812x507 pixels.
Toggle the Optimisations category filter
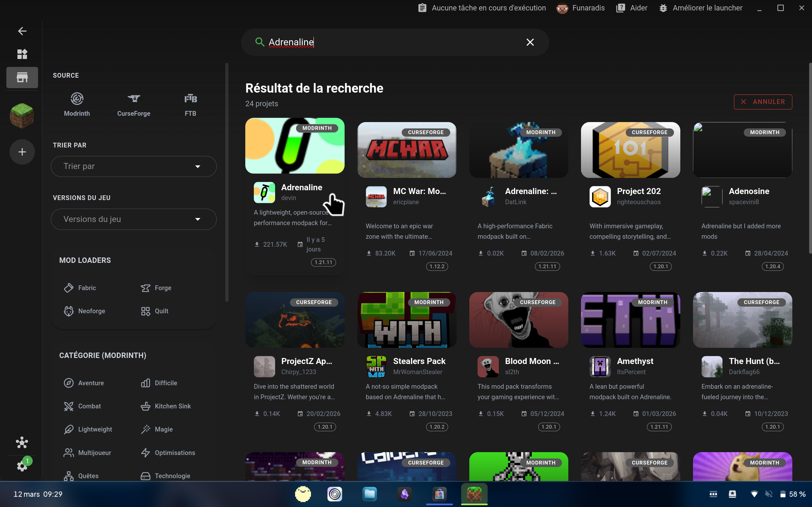[168, 453]
